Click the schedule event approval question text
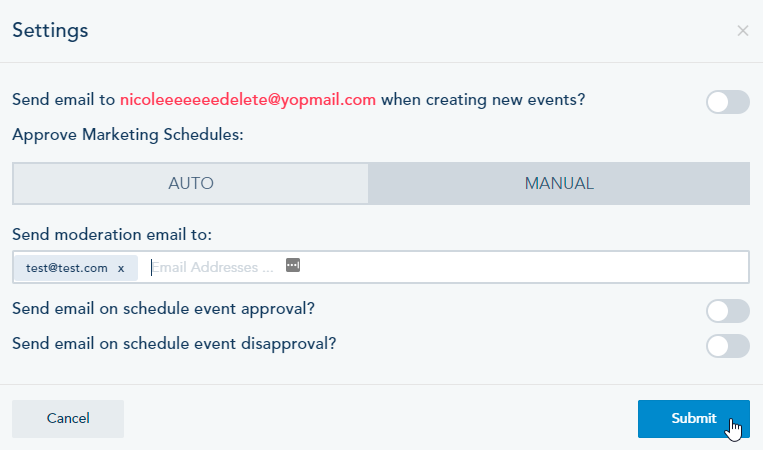Viewport: 763px width, 450px height. pos(164,309)
